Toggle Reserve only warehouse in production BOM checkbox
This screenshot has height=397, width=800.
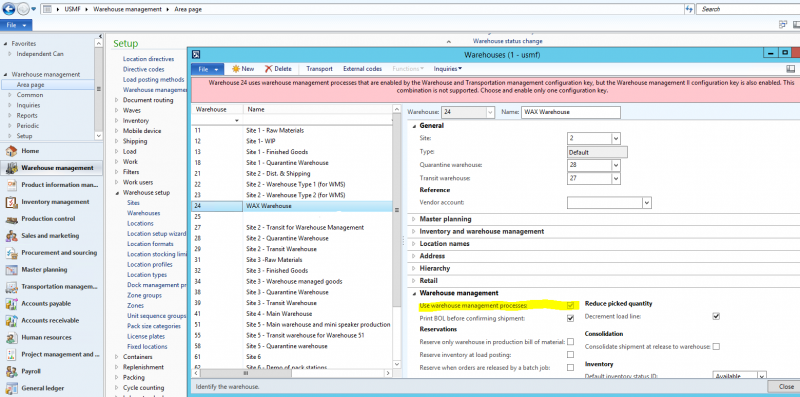[x=570, y=342]
